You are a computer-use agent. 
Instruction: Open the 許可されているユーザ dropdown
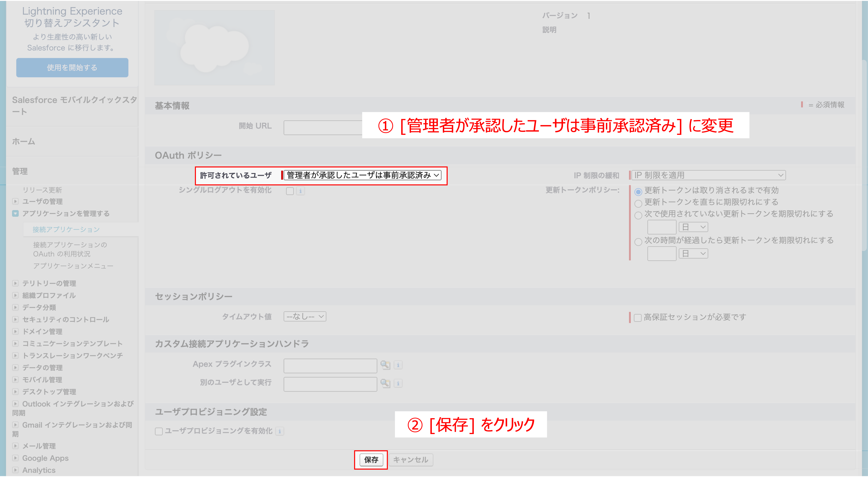(x=363, y=175)
